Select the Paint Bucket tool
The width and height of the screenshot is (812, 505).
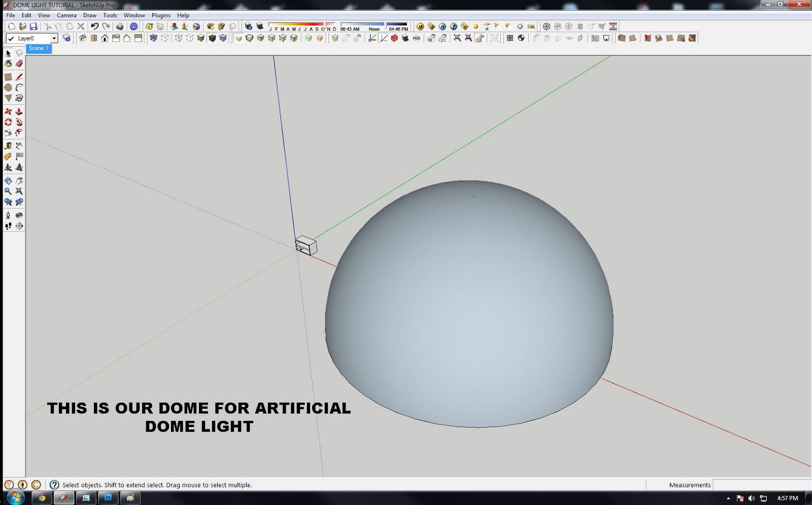[x=8, y=63]
